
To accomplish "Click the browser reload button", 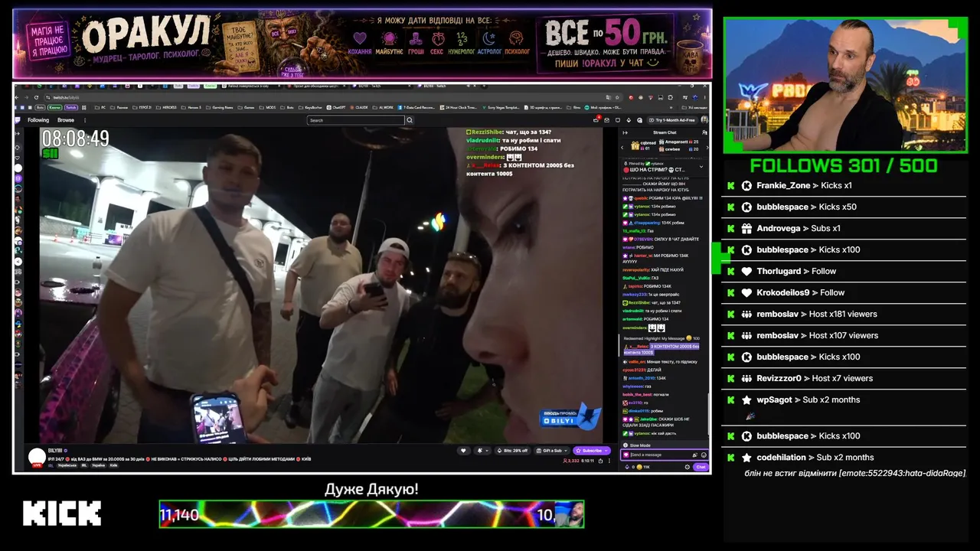I will pos(37,97).
